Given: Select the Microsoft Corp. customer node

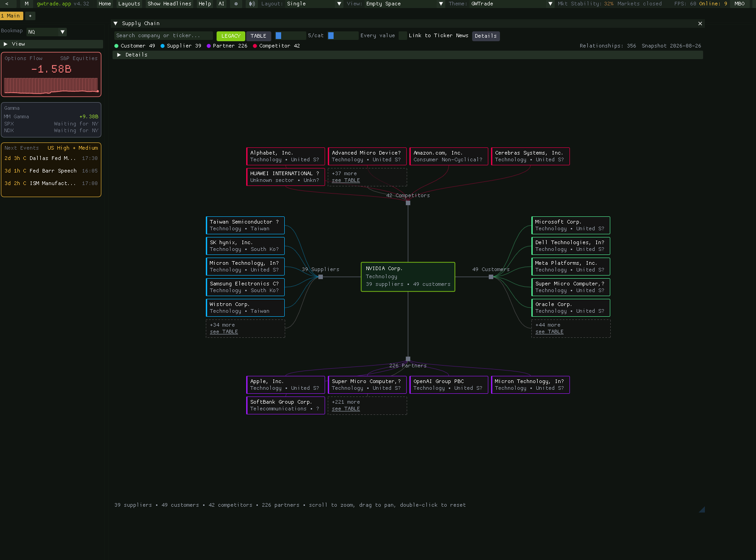Looking at the screenshot, I should coord(571,225).
